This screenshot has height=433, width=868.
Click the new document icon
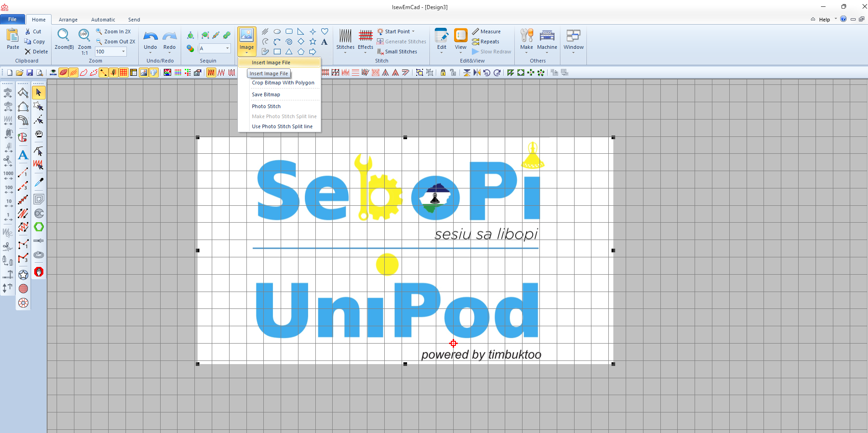coord(10,73)
